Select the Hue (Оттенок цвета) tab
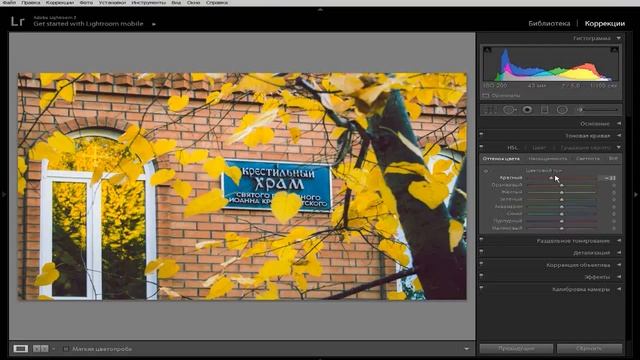This screenshot has width=640, height=360. pos(501,158)
